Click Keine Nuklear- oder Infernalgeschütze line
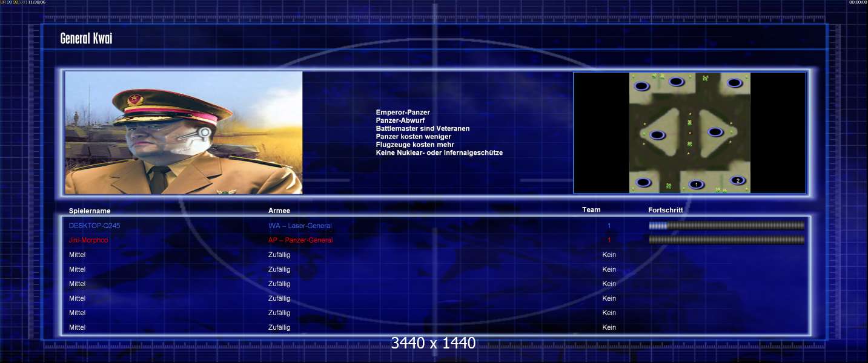Image resolution: width=868 pixels, height=363 pixels. [x=439, y=152]
